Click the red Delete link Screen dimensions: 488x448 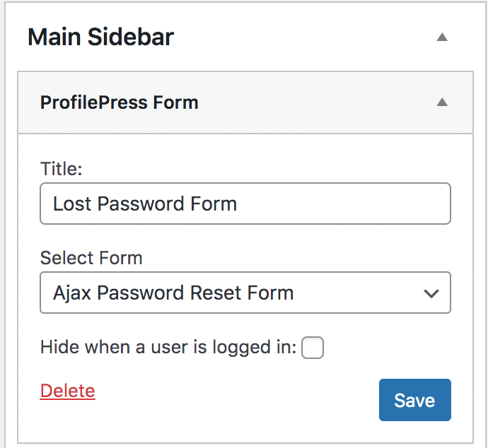[x=67, y=391]
